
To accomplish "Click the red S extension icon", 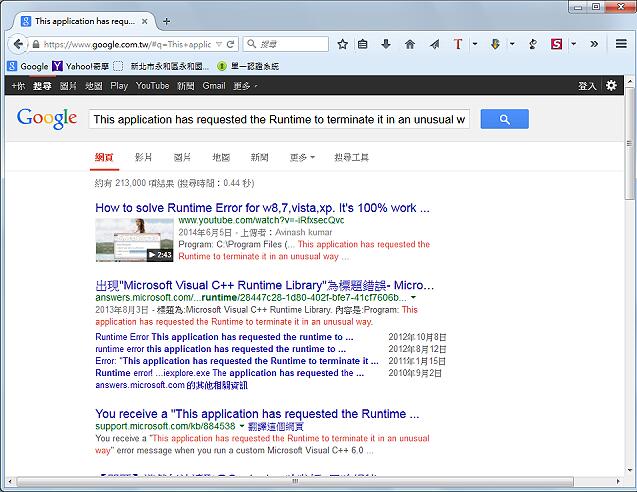I will click(x=557, y=44).
